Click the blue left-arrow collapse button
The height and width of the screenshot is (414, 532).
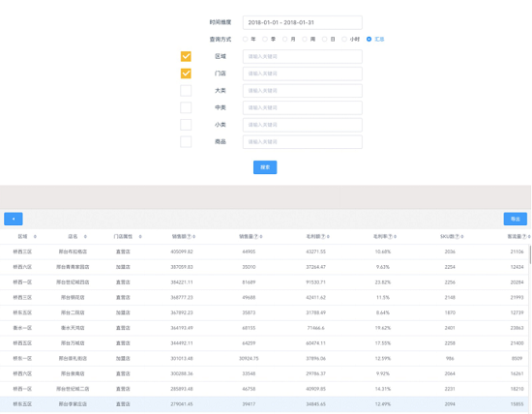click(14, 219)
